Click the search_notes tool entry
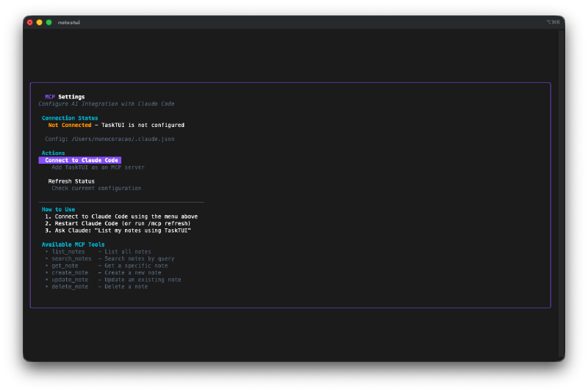The width and height of the screenshot is (588, 392). (x=71, y=258)
